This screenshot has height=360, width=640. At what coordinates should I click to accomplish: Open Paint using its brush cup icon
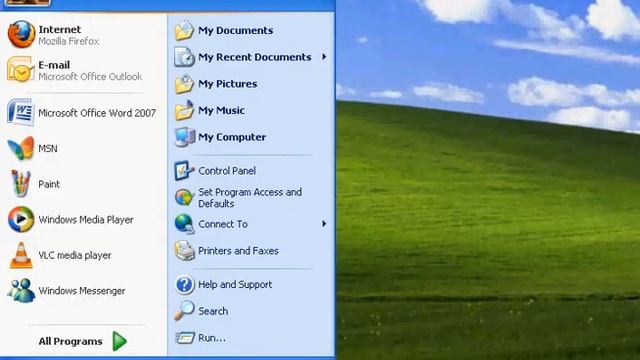pos(20,184)
